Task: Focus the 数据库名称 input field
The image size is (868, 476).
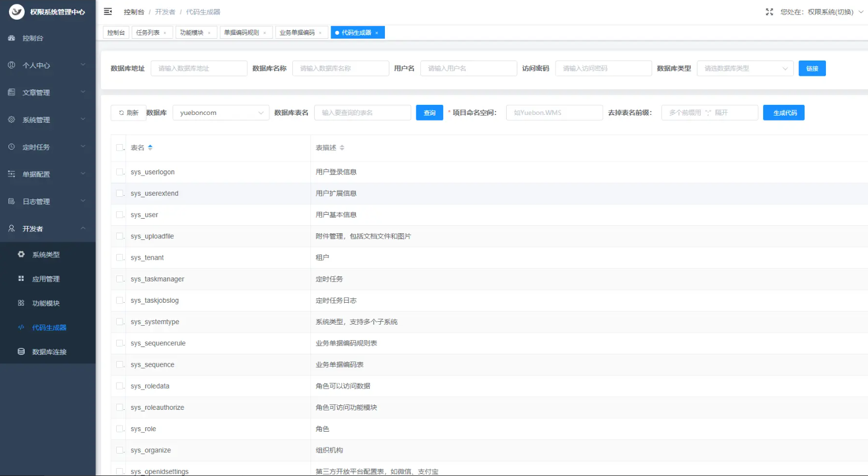Action: pyautogui.click(x=341, y=68)
